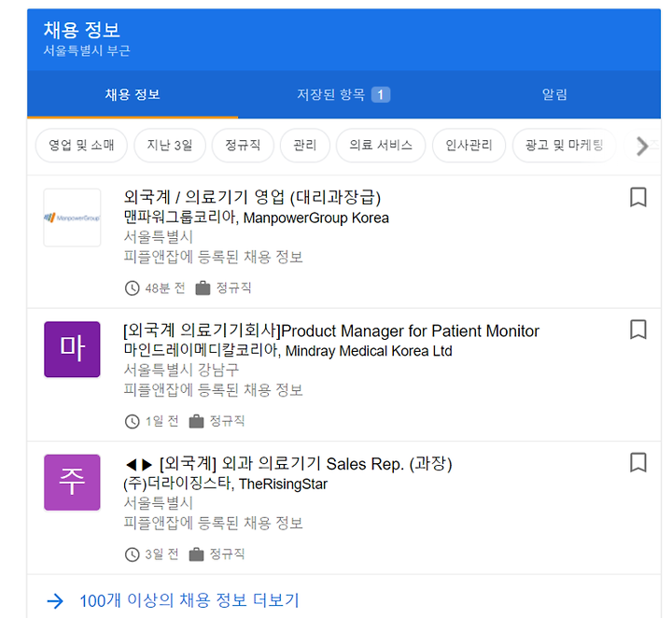Apply the 영업 및 소매 filter chip
672x618 pixels.
(81, 146)
